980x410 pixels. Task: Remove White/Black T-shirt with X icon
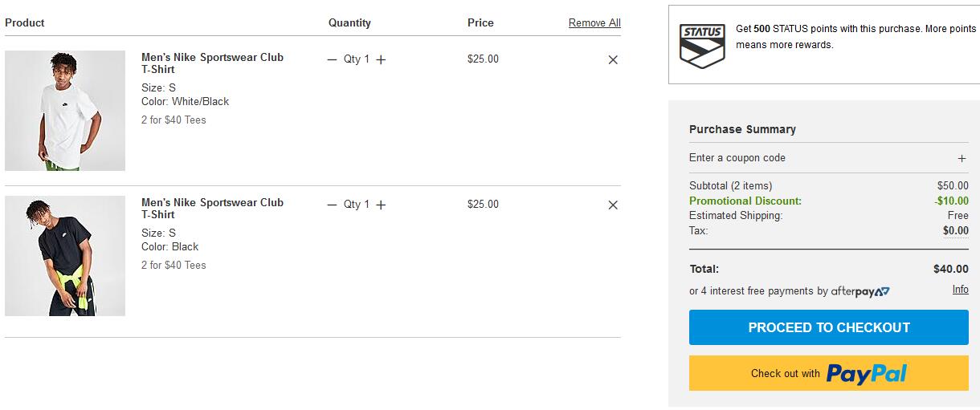tap(613, 59)
